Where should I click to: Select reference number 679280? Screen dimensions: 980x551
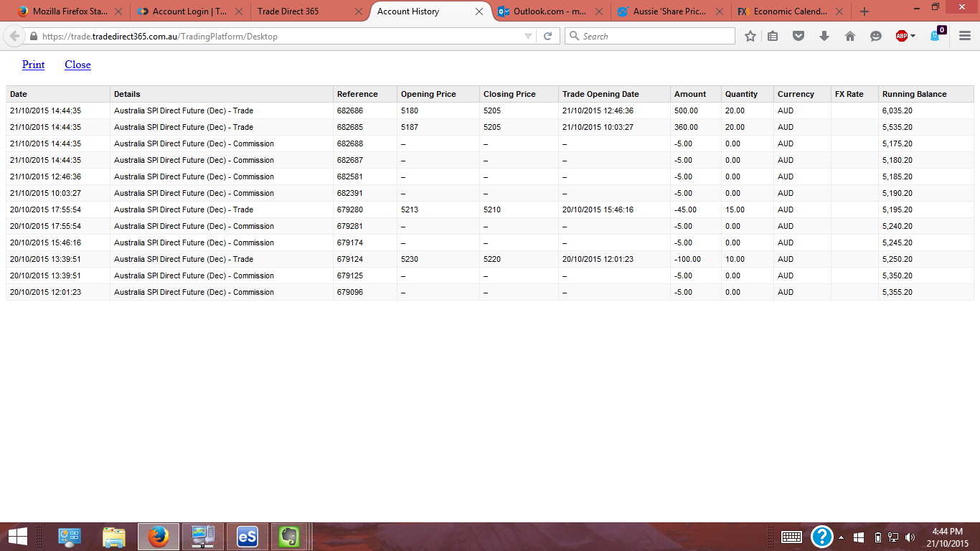350,210
